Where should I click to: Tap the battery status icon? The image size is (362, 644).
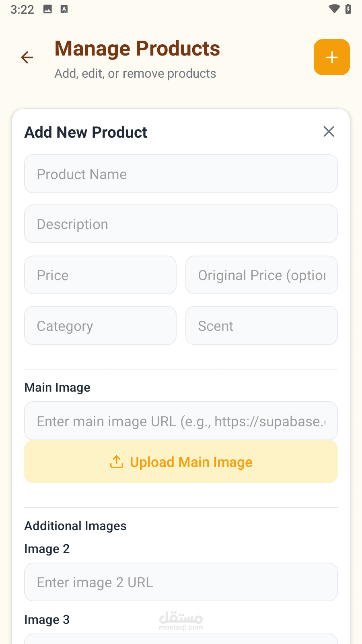click(x=348, y=9)
